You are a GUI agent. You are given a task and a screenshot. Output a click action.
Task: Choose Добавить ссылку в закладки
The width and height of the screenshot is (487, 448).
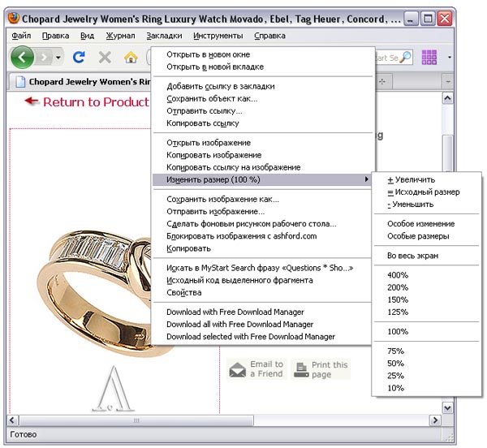click(263, 86)
